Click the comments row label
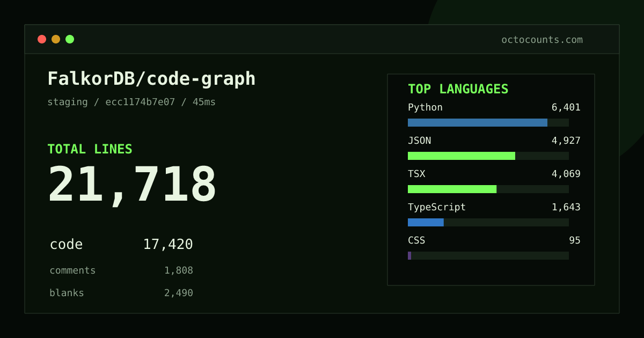Viewport: 644px width, 338px height. tap(72, 270)
